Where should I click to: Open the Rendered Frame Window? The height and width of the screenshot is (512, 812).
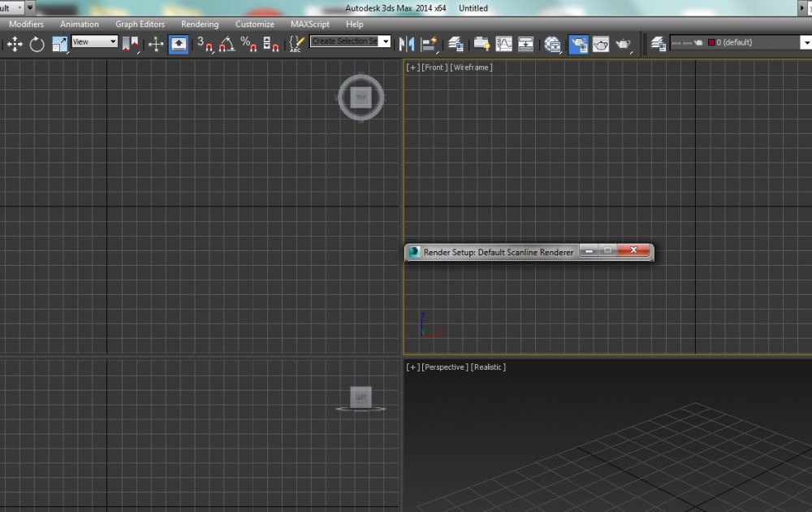click(x=601, y=44)
